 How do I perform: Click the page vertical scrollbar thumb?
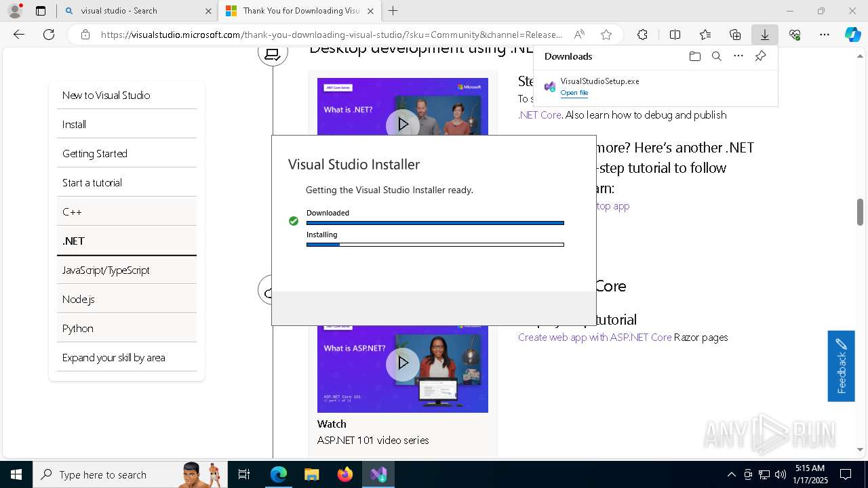[860, 212]
